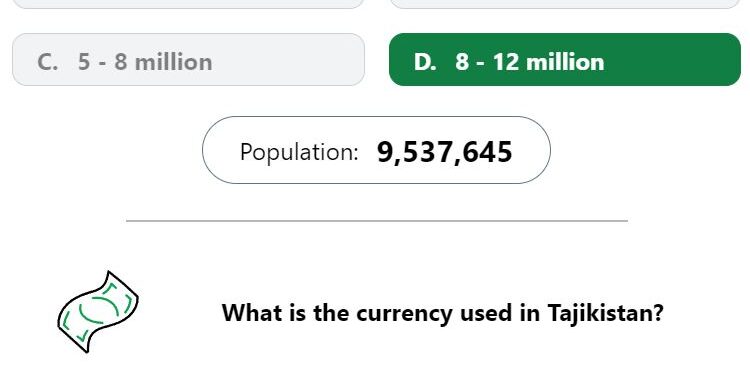Viewport: 750px width, 375px height.
Task: Click the word "Tajikistan?" in the question
Action: point(606,313)
